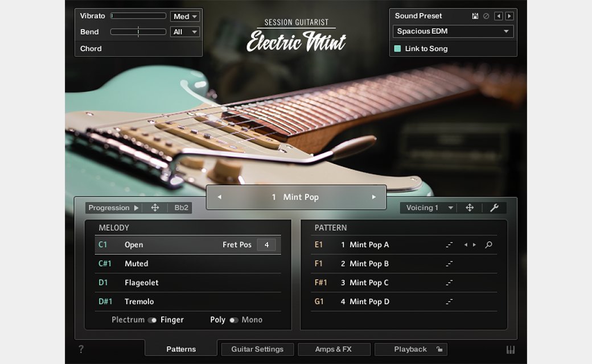This screenshot has width=592, height=364.
Task: Open the help question mark icon
Action: [81, 349]
